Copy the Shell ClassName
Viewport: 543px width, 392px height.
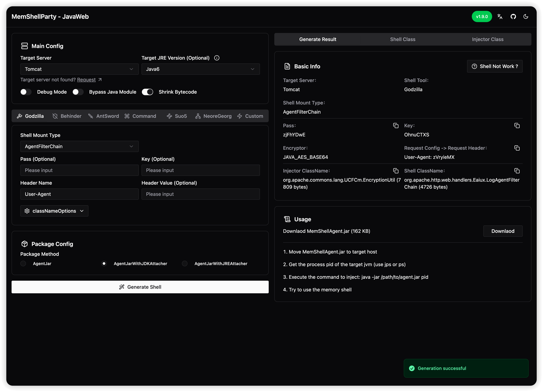(517, 171)
